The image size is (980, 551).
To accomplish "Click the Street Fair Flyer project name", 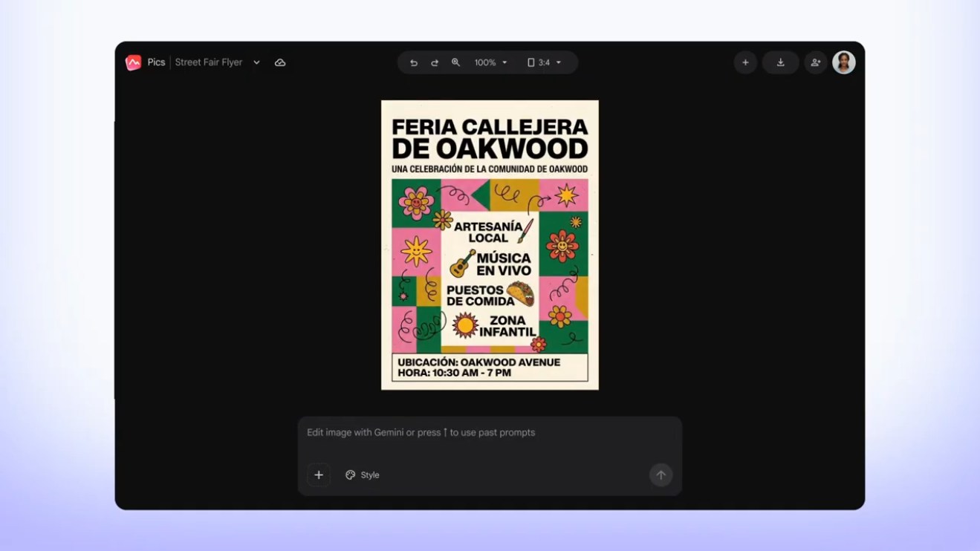I will coord(209,62).
